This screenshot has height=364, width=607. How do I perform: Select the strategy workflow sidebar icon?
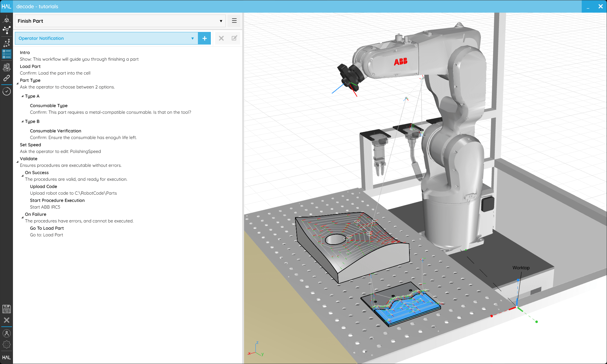[x=7, y=43]
